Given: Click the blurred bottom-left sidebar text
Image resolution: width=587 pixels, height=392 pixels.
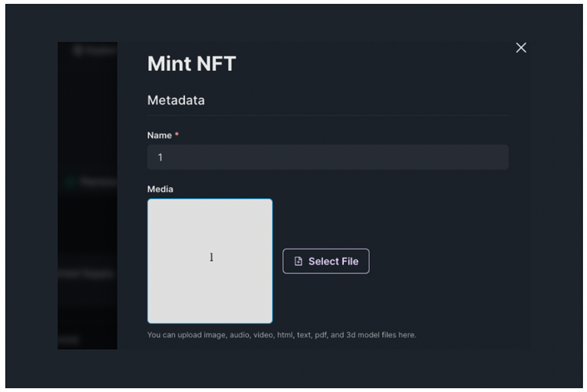Looking at the screenshot, I should (69, 339).
